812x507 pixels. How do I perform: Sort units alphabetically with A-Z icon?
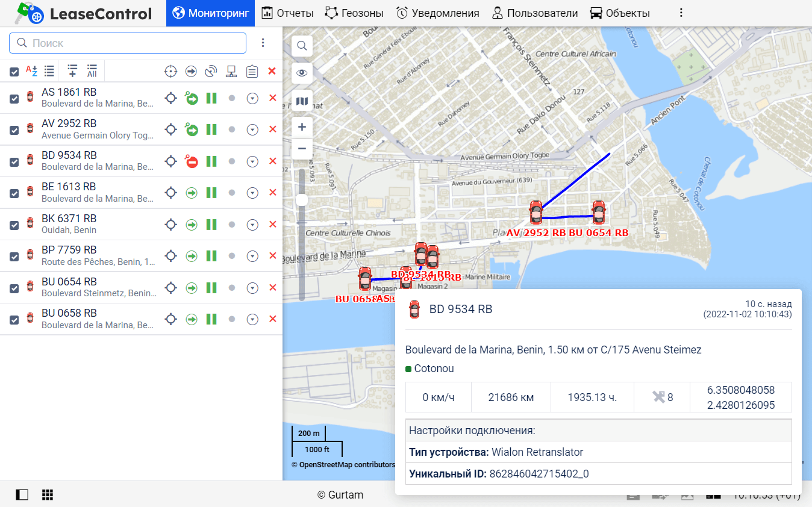click(31, 71)
